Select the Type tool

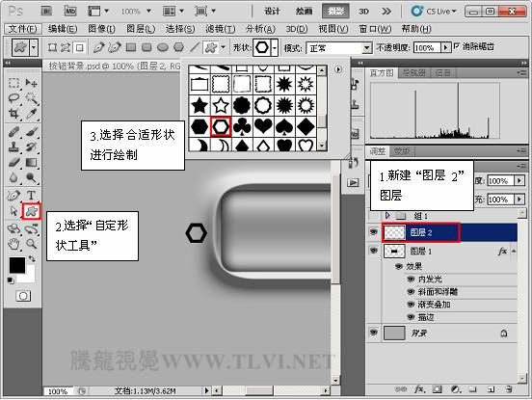pyautogui.click(x=31, y=195)
